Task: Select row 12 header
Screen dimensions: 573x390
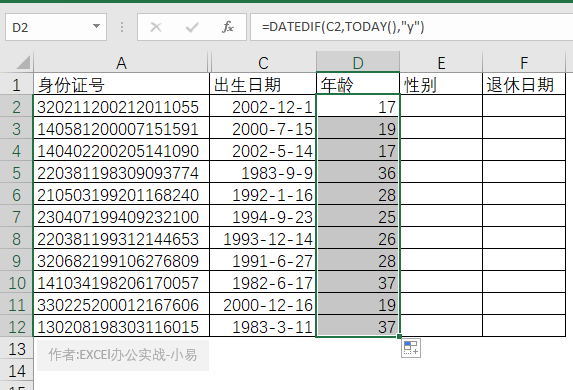Action: (16, 326)
